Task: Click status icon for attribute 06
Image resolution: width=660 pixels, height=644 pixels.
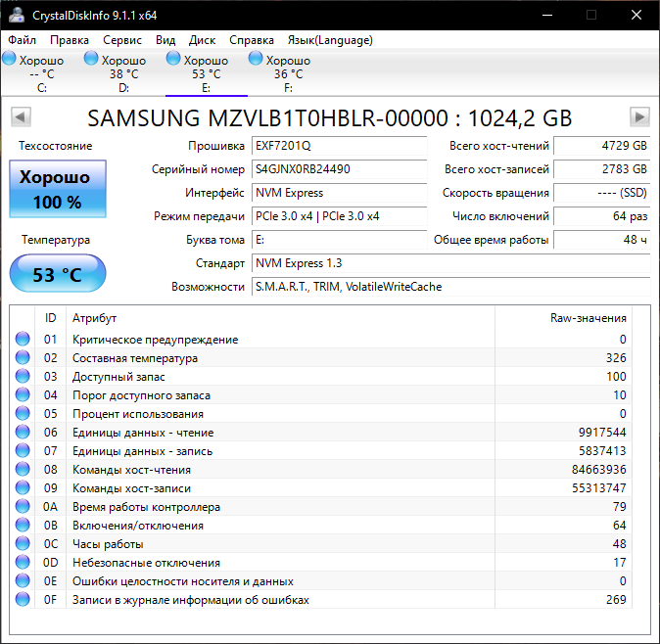Action: point(23,432)
